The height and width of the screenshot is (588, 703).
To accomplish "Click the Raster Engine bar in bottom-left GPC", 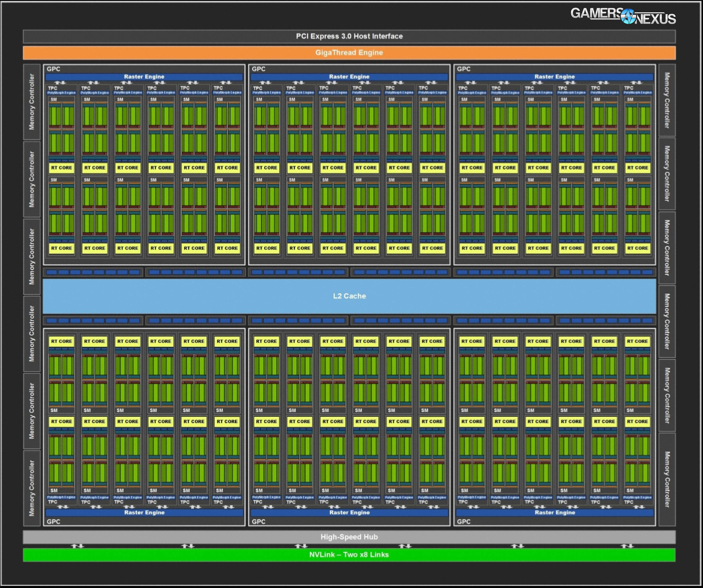I will [x=144, y=512].
